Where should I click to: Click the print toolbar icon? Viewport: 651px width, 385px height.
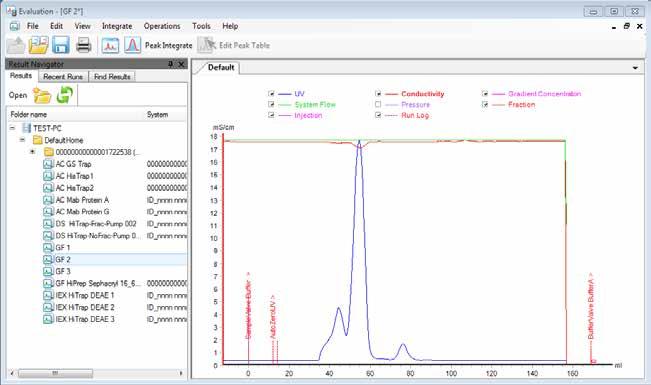pos(83,45)
